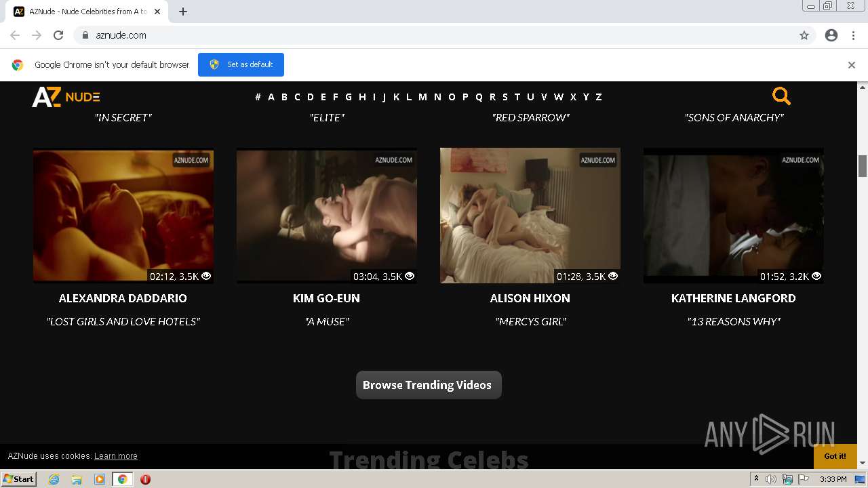The height and width of the screenshot is (488, 868).
Task: Open the video thumbnail with duration 03:04
Action: coord(327,216)
